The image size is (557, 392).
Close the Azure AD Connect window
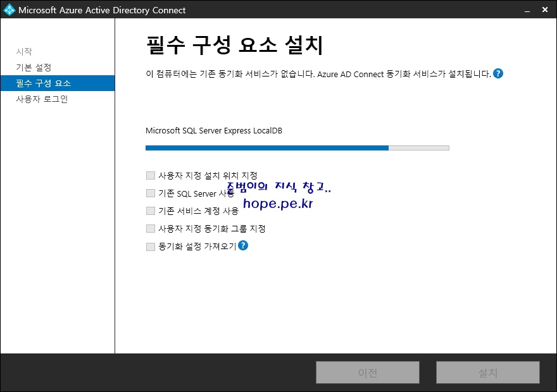[x=545, y=9]
